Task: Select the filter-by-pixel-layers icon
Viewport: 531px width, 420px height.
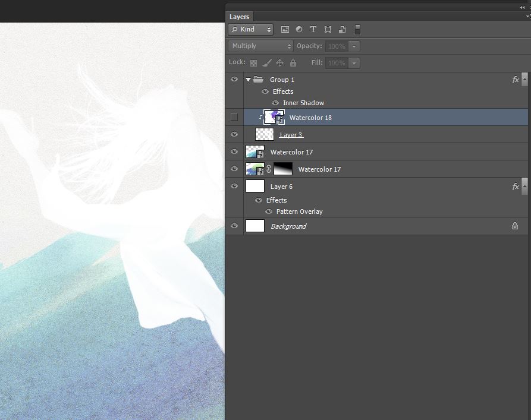Action: (x=285, y=29)
